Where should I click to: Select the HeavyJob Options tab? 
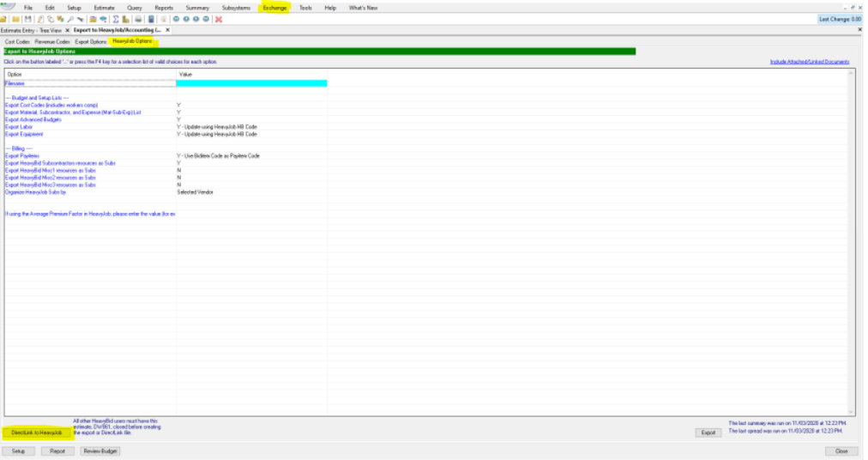pos(133,41)
